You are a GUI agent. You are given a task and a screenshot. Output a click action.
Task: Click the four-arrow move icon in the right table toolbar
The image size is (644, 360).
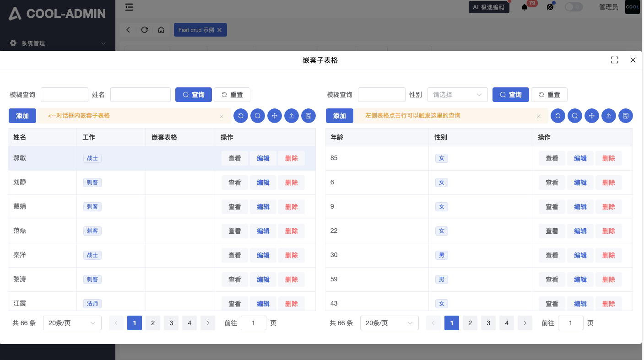point(592,116)
